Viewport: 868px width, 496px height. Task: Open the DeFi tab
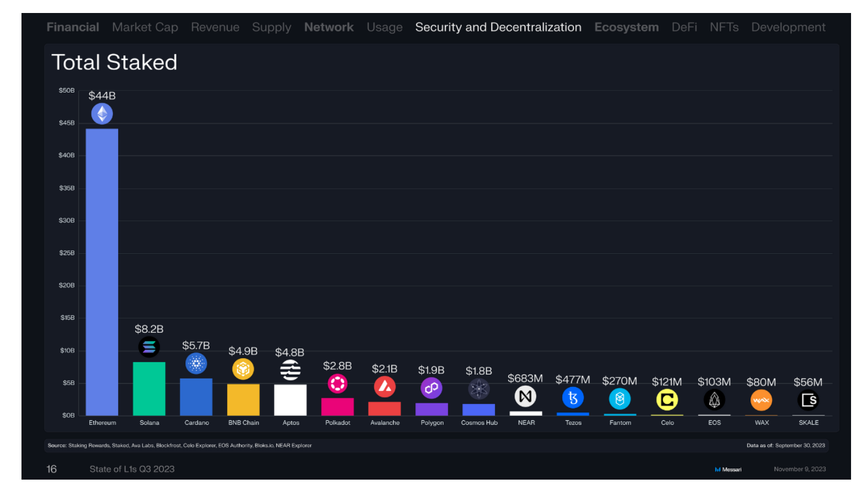click(684, 27)
